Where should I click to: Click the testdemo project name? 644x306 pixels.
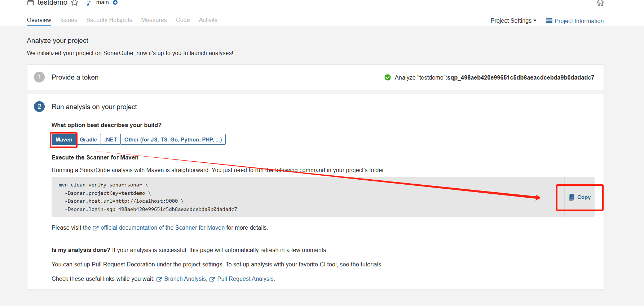click(x=52, y=3)
